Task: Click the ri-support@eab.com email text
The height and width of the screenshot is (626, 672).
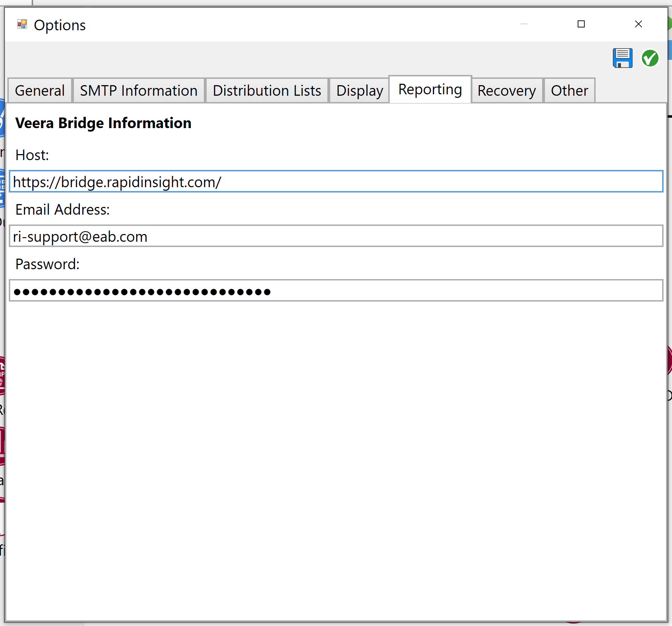Action: click(x=80, y=236)
